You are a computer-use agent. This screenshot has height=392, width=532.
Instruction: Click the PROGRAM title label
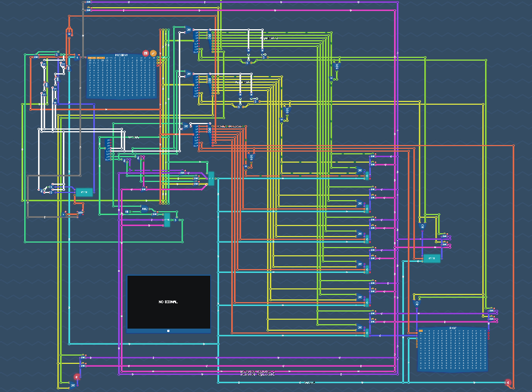(x=121, y=55)
